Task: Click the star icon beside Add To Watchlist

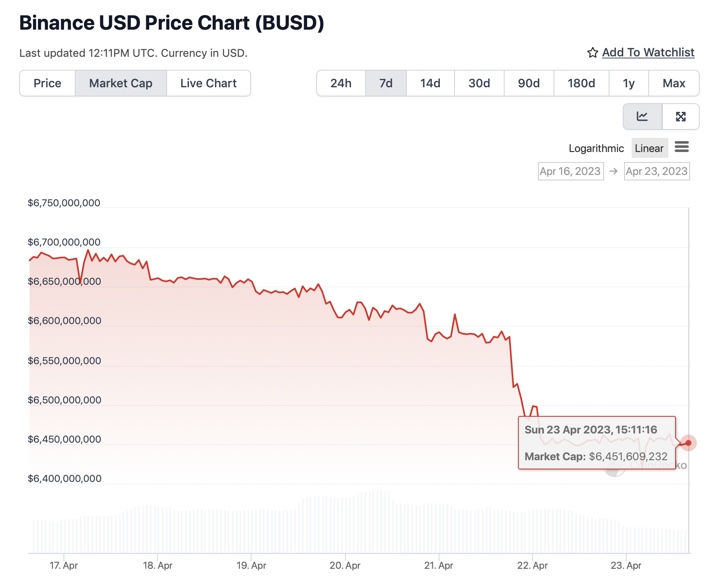Action: (x=592, y=53)
